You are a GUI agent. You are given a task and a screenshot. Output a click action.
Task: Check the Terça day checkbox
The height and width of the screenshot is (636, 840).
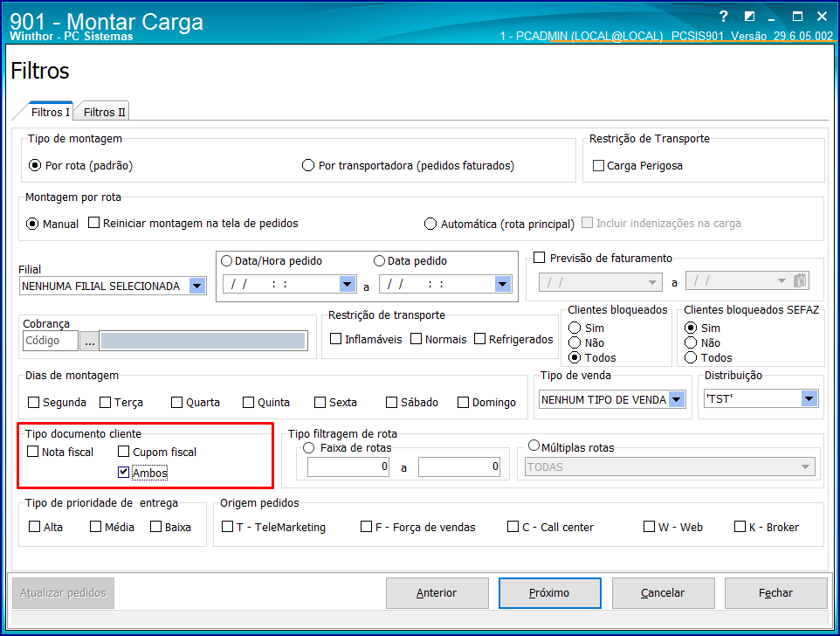tap(105, 402)
